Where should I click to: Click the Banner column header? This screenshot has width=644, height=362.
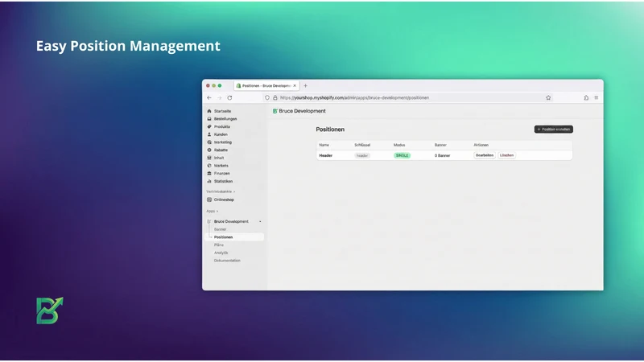coord(440,145)
